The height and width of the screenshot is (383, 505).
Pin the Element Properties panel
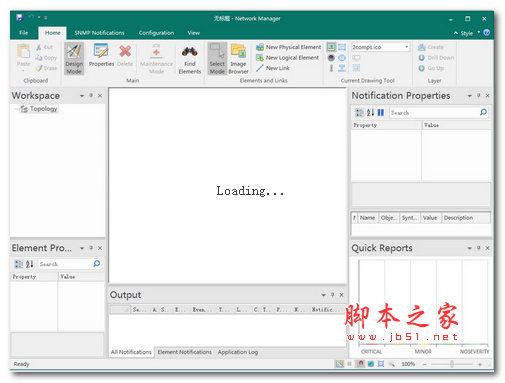(91, 248)
